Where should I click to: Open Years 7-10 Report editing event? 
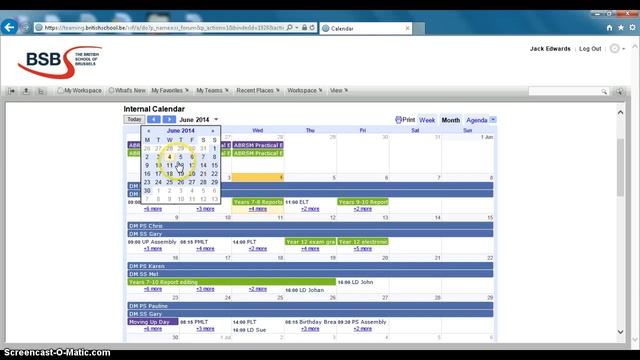coord(231,282)
